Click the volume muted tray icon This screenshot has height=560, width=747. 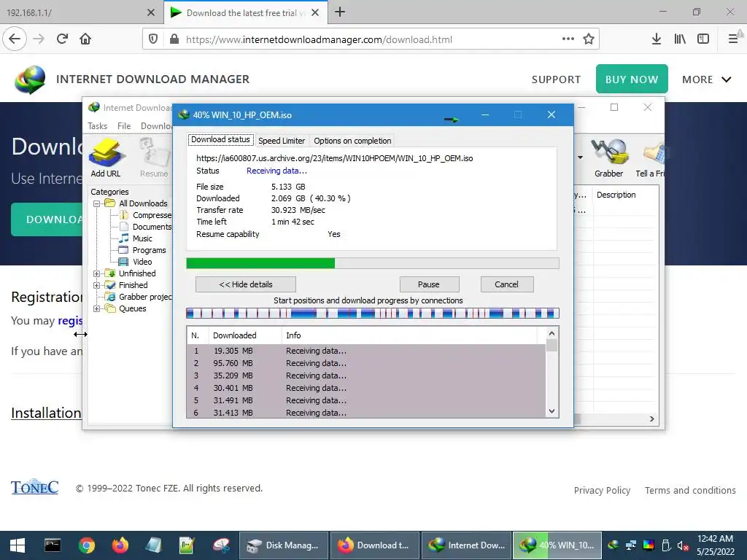[683, 545]
